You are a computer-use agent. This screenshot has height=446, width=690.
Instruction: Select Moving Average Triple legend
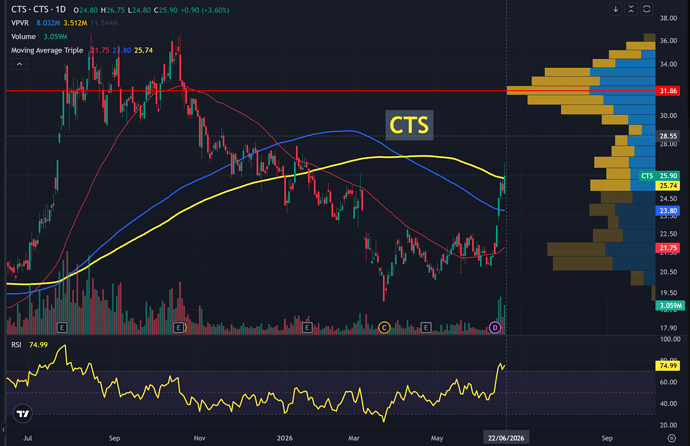pyautogui.click(x=47, y=50)
